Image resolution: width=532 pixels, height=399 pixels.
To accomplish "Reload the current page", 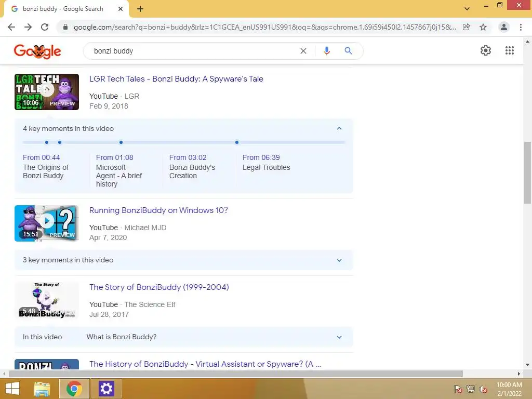I will pyautogui.click(x=45, y=27).
